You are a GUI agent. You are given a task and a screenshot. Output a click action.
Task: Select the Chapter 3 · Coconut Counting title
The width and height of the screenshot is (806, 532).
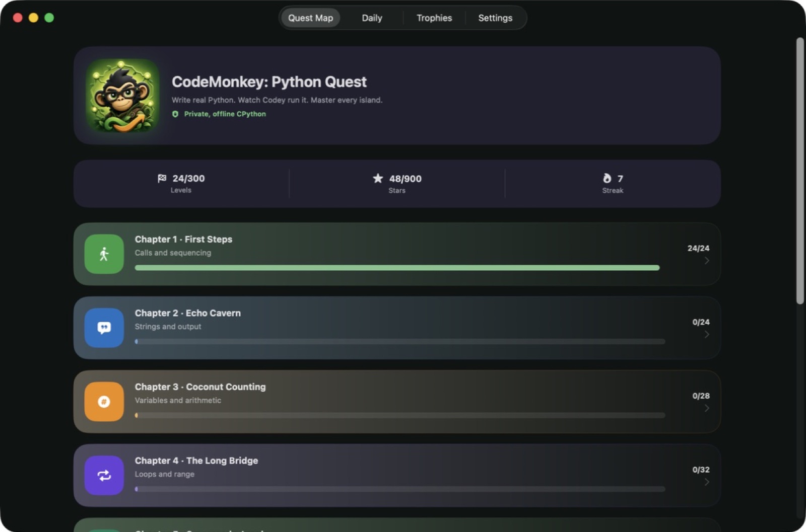[200, 387]
